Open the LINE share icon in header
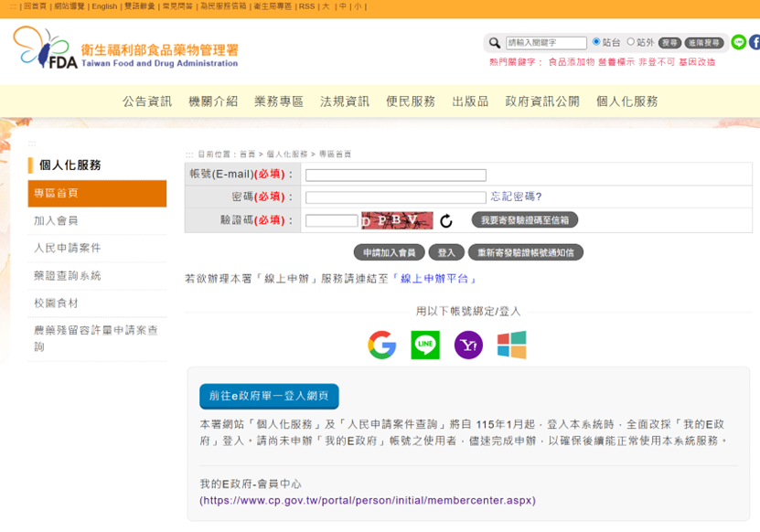760x532 pixels. 738,42
